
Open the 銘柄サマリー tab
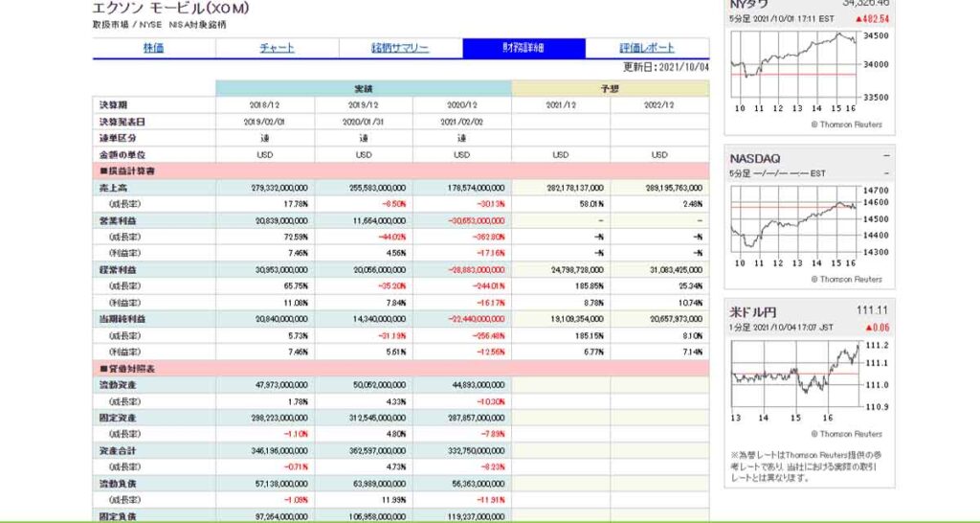tap(400, 48)
